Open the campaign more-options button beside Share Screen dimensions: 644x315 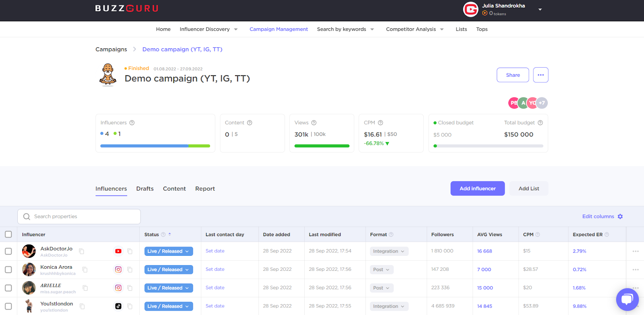541,75
